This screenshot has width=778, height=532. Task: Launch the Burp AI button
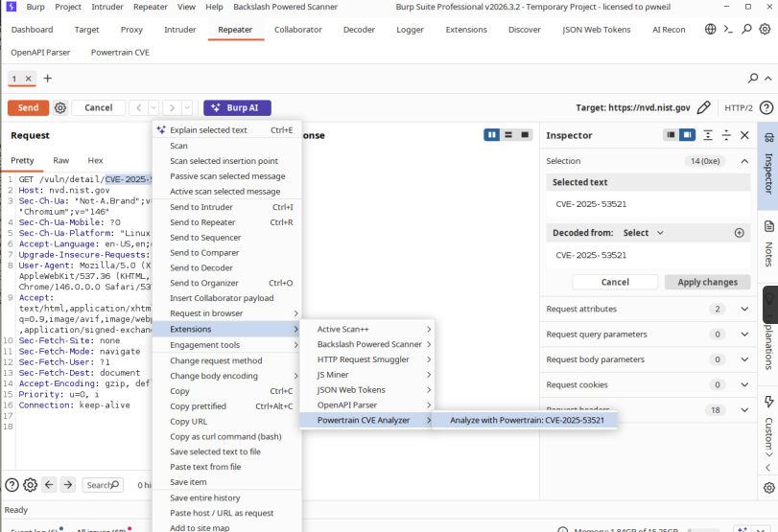[x=237, y=107]
